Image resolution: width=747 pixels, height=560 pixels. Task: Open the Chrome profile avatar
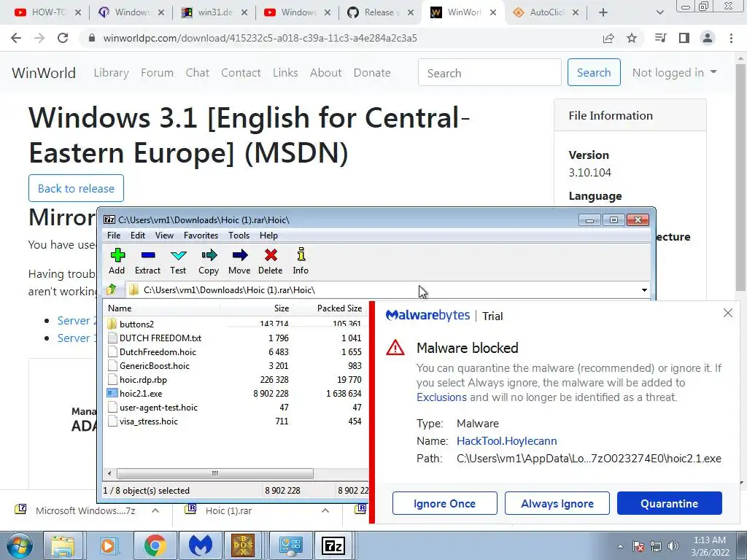coord(708,38)
